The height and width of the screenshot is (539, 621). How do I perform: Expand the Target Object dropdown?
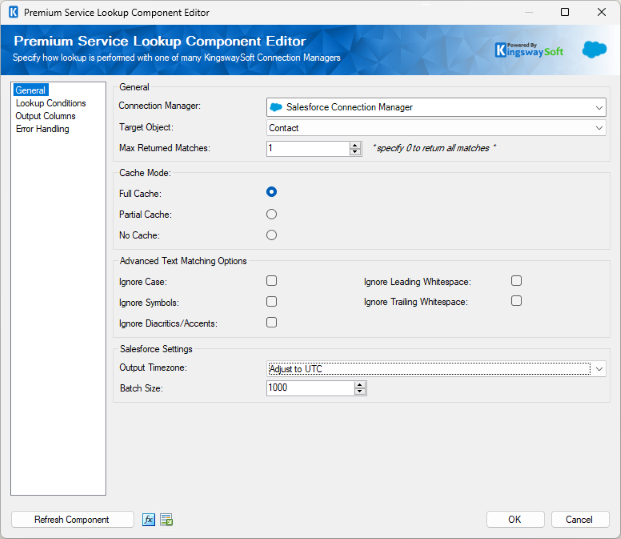click(x=599, y=128)
